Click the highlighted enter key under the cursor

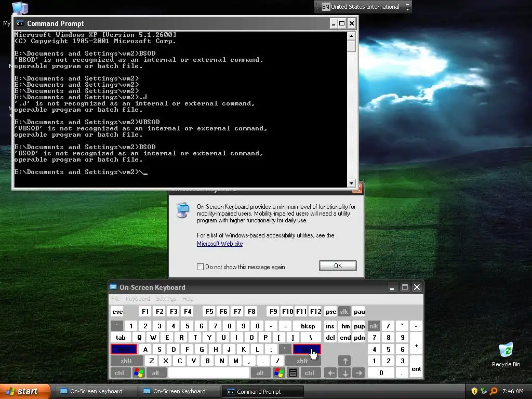coord(307,349)
